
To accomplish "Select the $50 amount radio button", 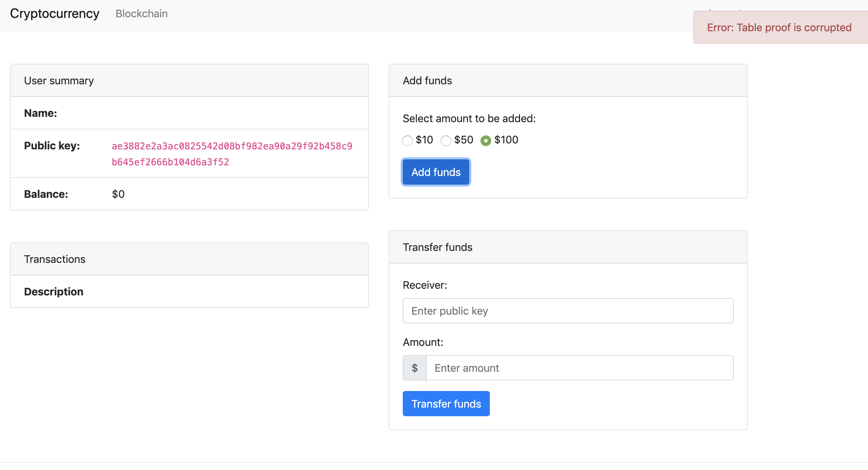I will pos(446,140).
